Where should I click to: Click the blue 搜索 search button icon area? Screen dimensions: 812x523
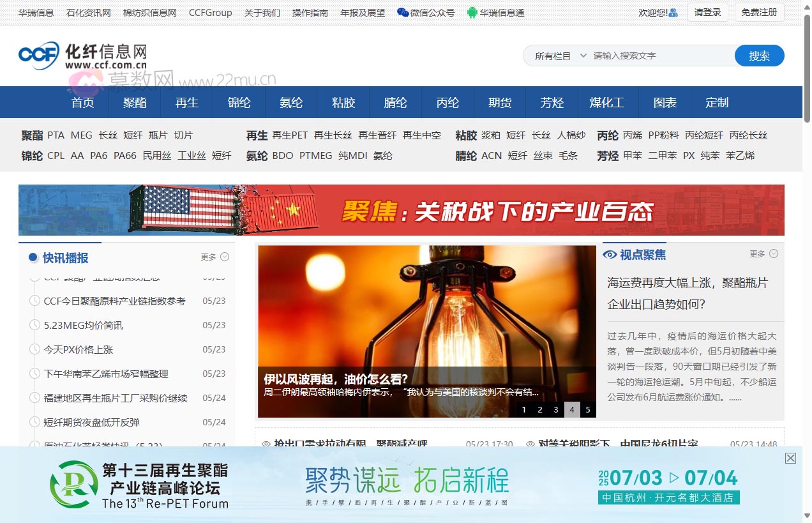759,56
